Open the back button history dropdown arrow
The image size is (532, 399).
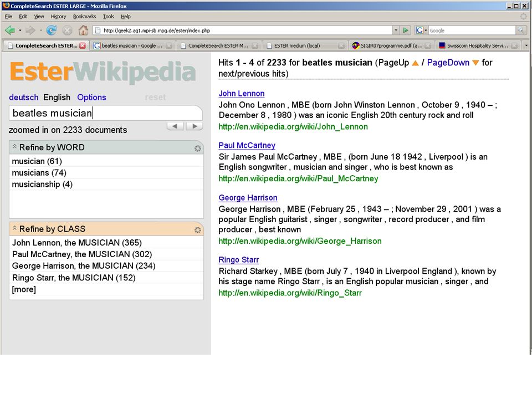point(20,30)
